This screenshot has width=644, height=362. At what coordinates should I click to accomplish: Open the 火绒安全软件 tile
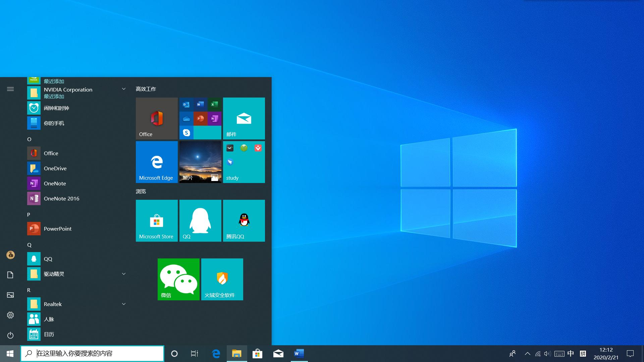point(222,279)
